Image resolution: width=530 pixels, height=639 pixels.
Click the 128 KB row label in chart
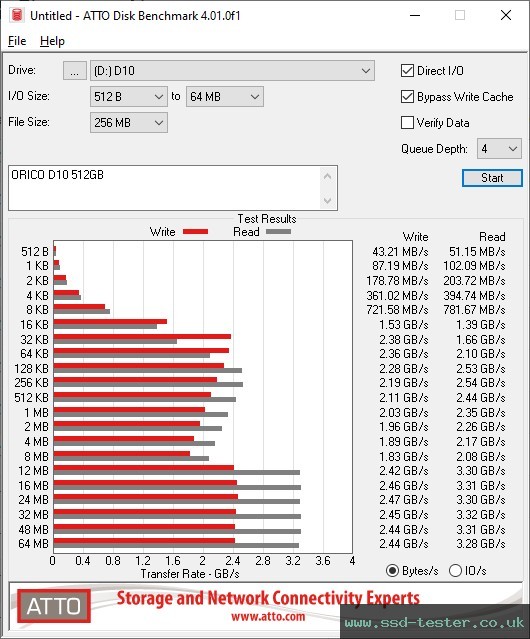click(31, 369)
